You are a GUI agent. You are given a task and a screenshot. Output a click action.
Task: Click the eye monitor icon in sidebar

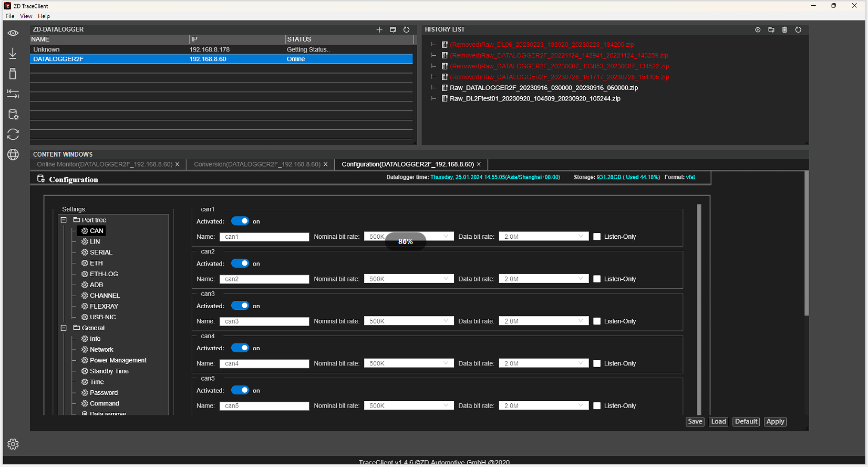pyautogui.click(x=13, y=33)
